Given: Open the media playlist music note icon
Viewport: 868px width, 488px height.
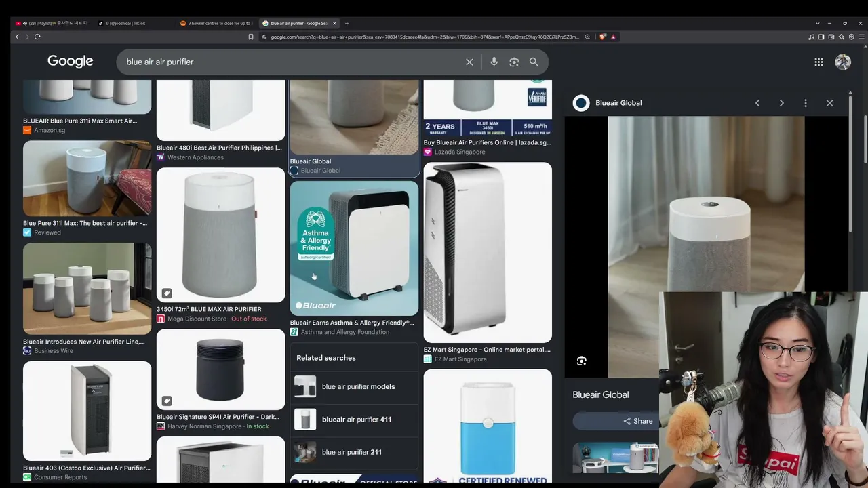Looking at the screenshot, I should [x=812, y=37].
